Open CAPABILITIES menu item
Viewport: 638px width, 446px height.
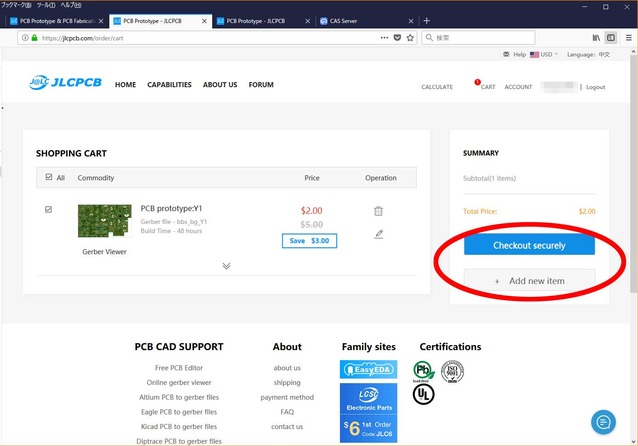pos(169,85)
